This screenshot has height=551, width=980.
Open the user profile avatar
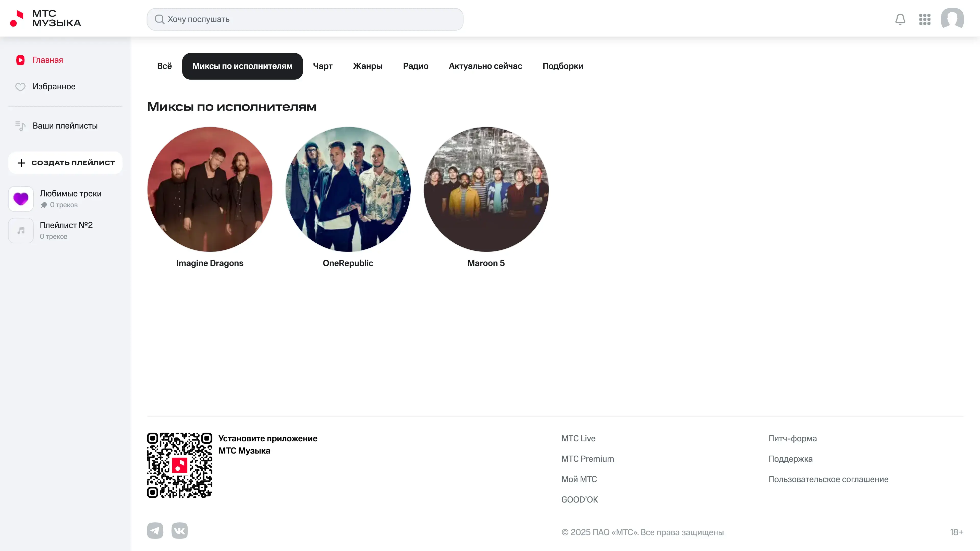tap(952, 19)
